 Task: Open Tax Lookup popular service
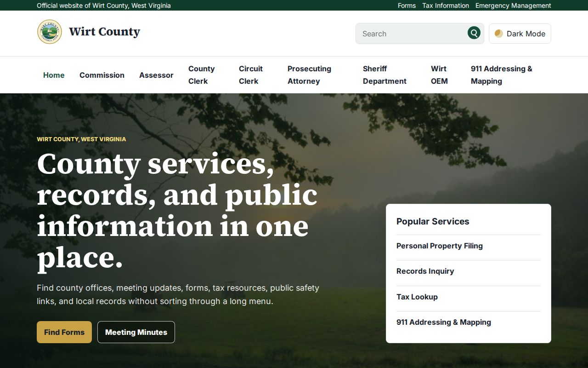pos(469,297)
